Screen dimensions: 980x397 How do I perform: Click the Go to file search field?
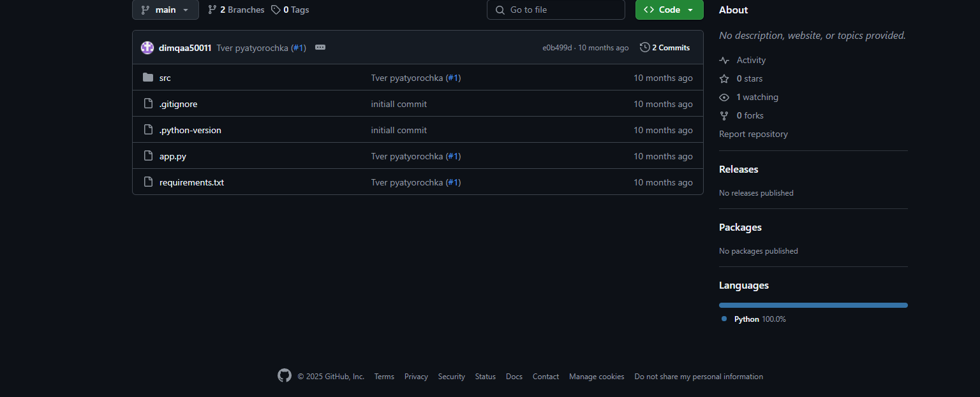click(x=556, y=10)
